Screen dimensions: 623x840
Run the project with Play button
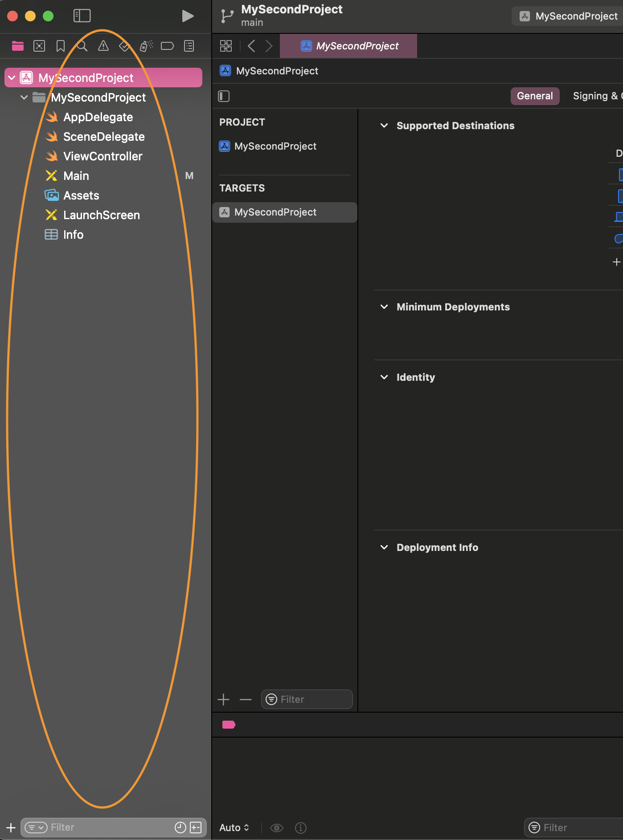click(x=188, y=16)
